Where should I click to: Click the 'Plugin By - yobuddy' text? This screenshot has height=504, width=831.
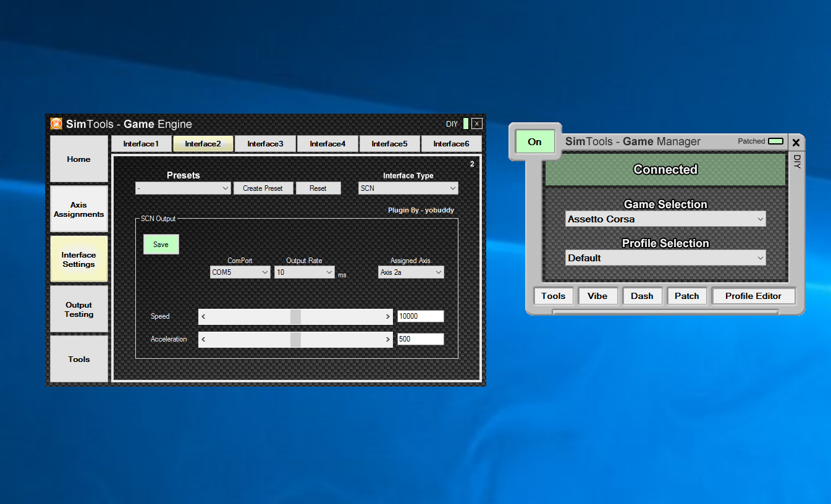pyautogui.click(x=421, y=210)
